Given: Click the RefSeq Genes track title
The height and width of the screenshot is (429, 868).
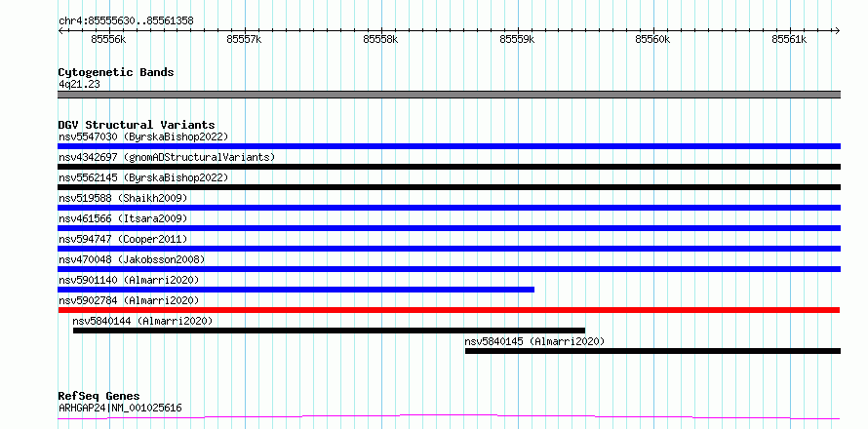Looking at the screenshot, I should coord(99,396).
